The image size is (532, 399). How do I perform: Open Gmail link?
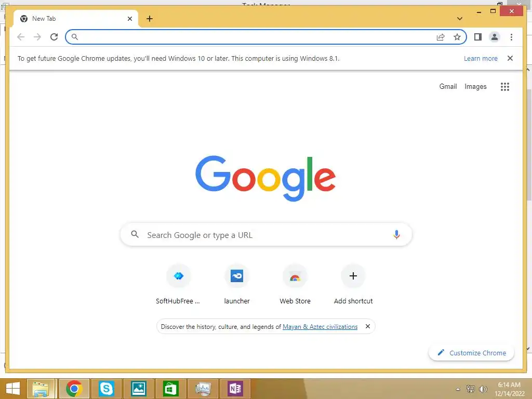pyautogui.click(x=448, y=87)
